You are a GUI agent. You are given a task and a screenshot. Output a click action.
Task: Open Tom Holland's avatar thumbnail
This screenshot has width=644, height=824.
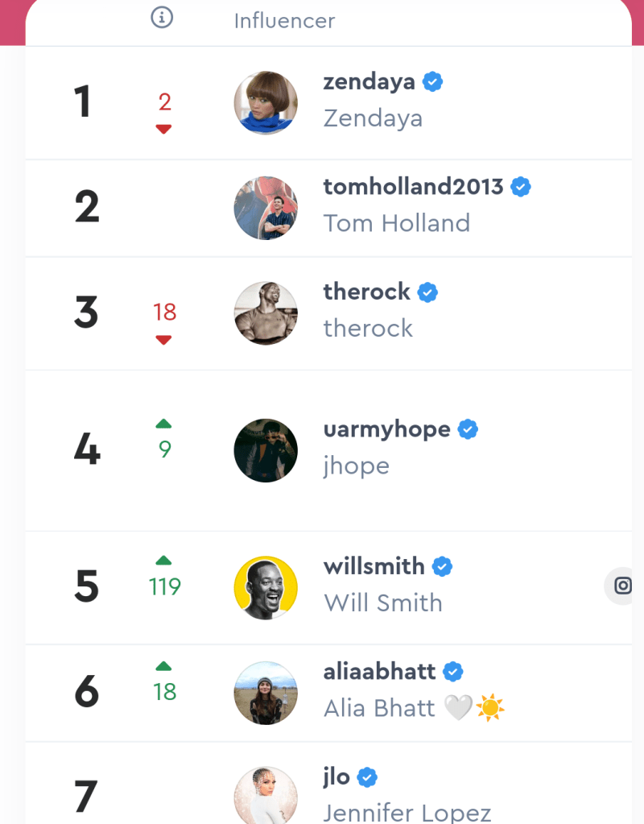coord(266,208)
